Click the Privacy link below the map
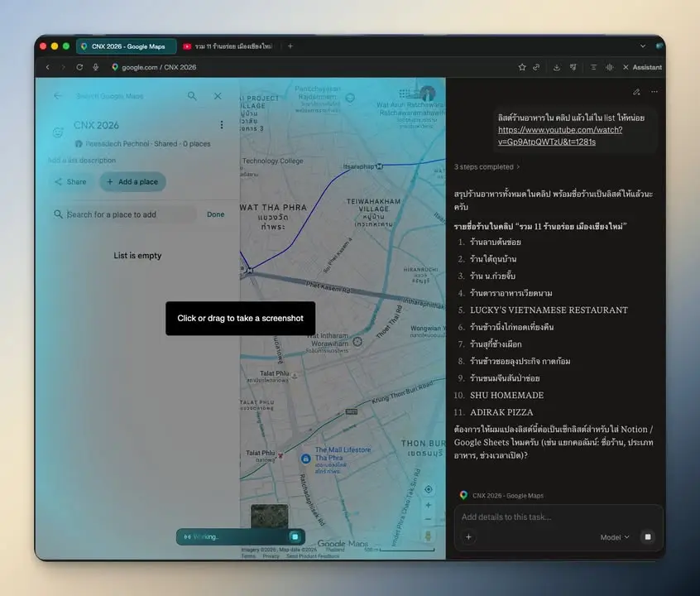 pyautogui.click(x=271, y=556)
